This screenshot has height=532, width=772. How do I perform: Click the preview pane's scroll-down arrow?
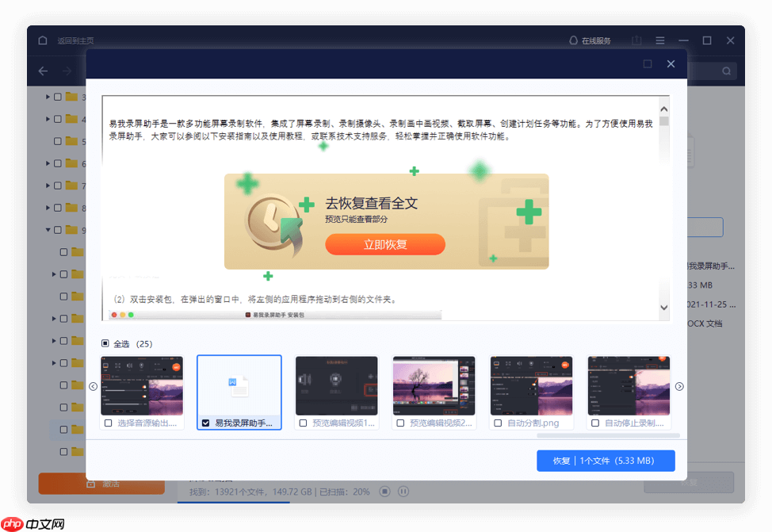[x=663, y=308]
